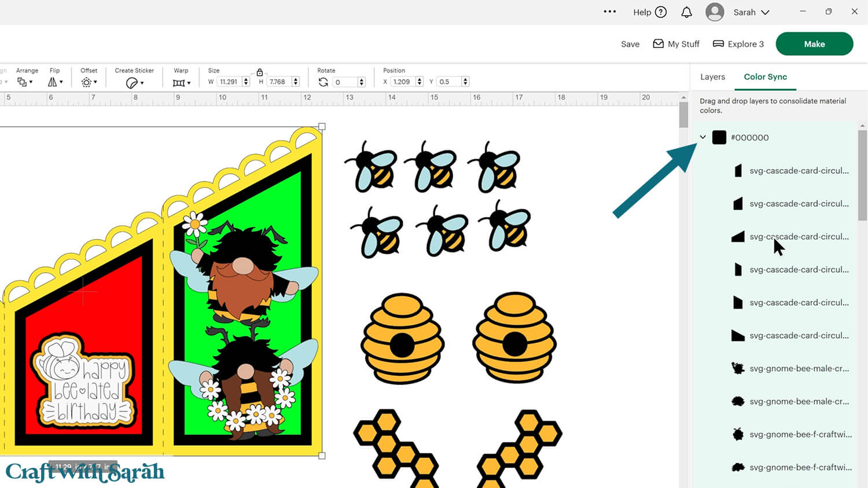Click the Rotate angle input field
Image resolution: width=868 pixels, height=488 pixels.
345,82
